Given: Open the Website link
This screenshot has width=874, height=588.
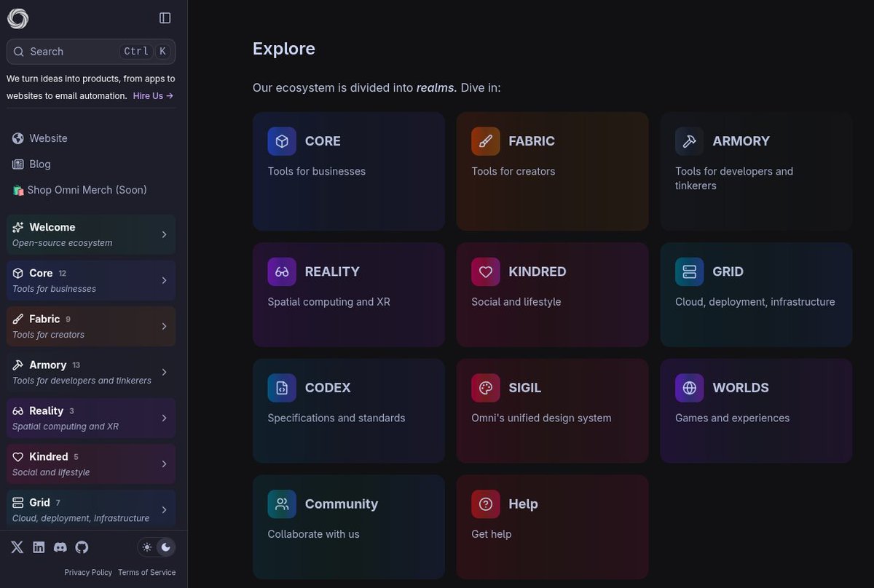Looking at the screenshot, I should [48, 138].
